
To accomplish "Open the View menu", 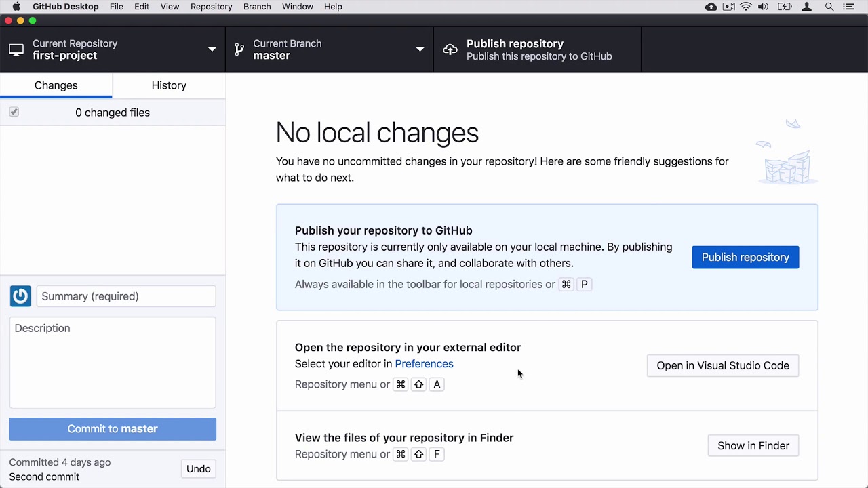I will (170, 7).
